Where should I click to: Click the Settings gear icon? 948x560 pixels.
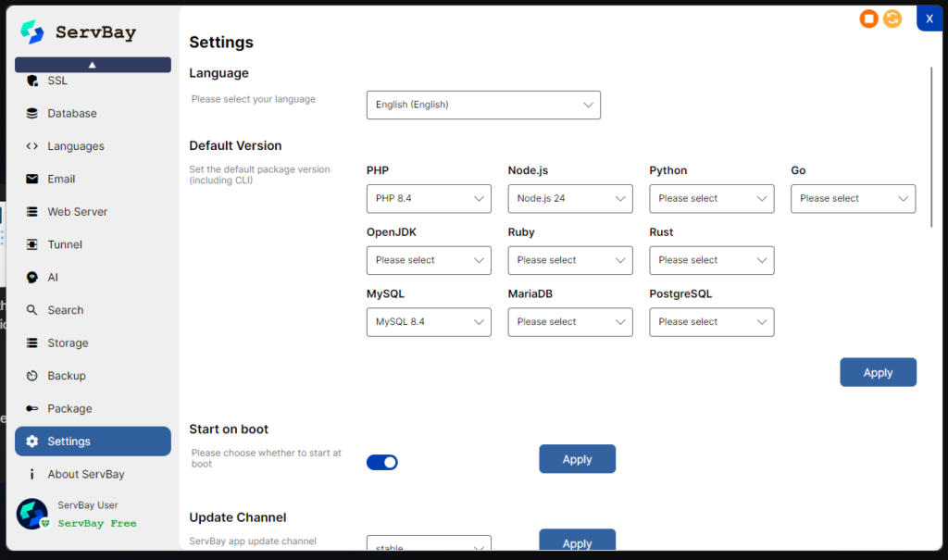tap(32, 442)
